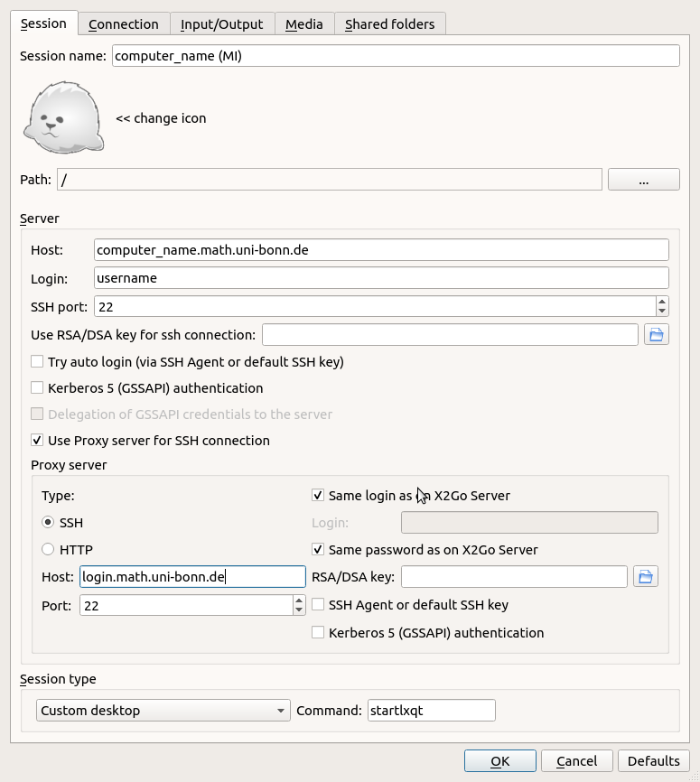The height and width of the screenshot is (782, 700).
Task: Select HTTP proxy type radio button
Action: [x=48, y=549]
